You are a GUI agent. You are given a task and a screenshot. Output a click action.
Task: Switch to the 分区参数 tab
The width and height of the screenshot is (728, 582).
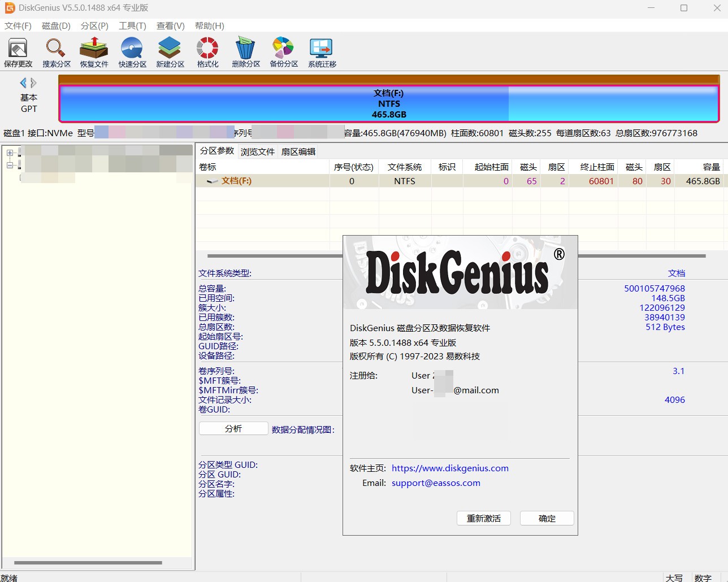217,151
